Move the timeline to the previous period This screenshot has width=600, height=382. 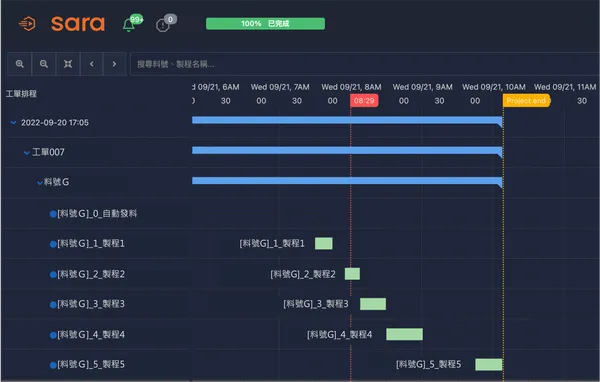tap(91, 64)
